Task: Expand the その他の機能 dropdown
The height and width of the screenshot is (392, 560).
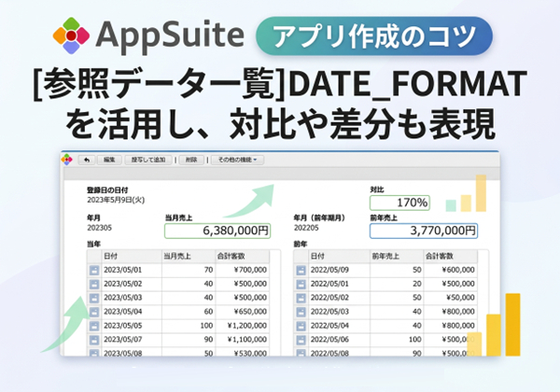Action: pos(237,160)
